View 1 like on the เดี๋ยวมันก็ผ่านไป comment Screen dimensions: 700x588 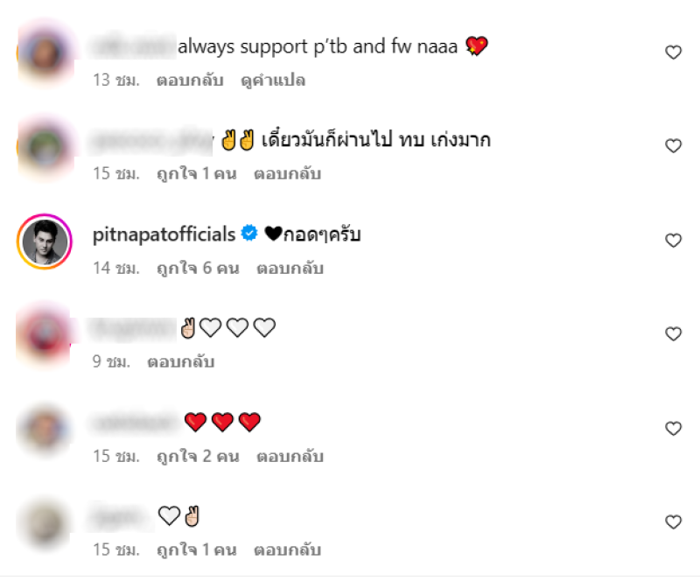196,173
